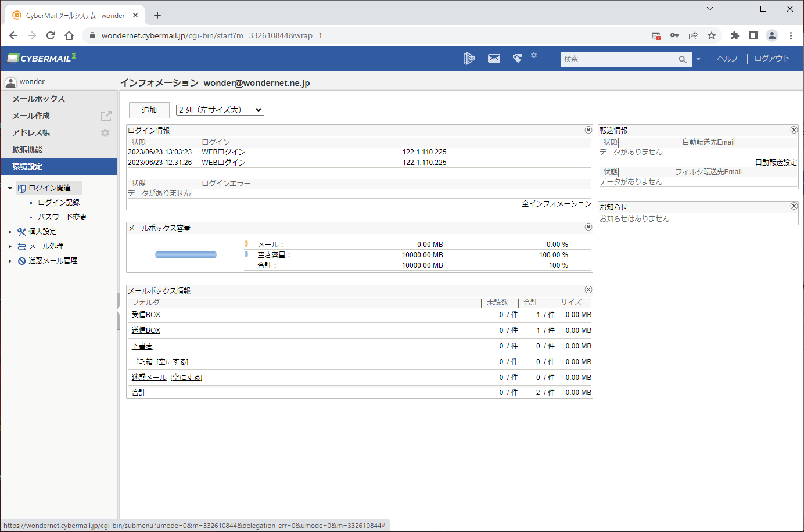This screenshot has width=804, height=532.
Task: Open the ヘルプ link
Action: pos(727,59)
